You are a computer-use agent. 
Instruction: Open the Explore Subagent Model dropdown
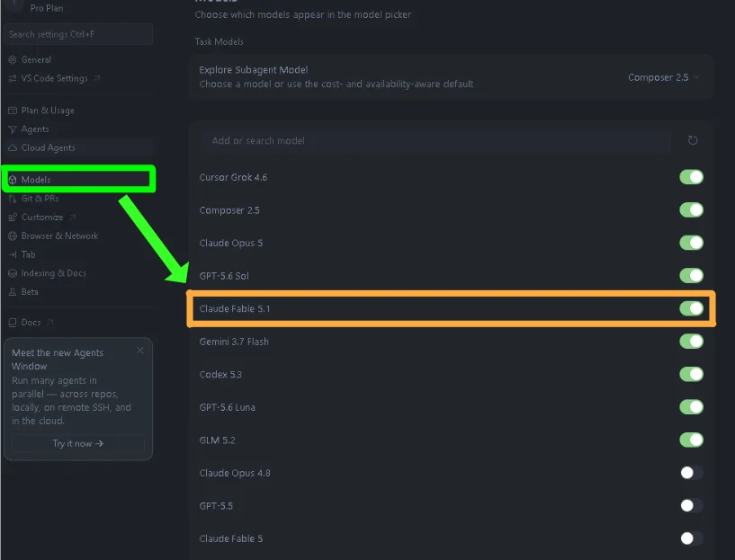[x=663, y=77]
